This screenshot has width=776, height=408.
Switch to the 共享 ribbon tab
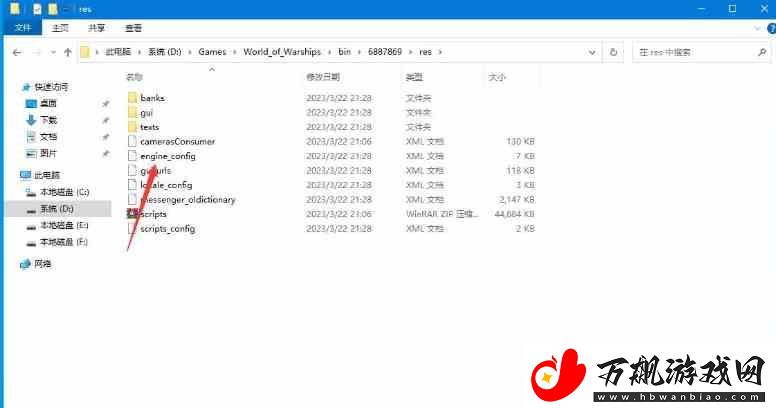coord(97,28)
